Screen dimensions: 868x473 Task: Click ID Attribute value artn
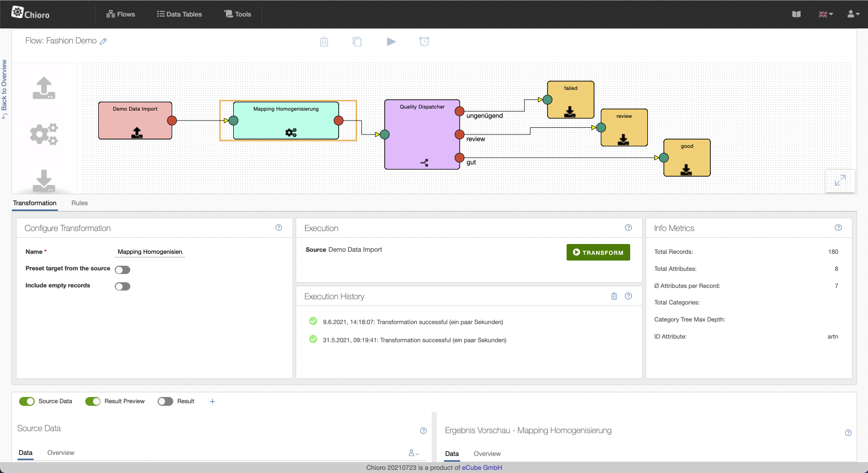[832, 337]
